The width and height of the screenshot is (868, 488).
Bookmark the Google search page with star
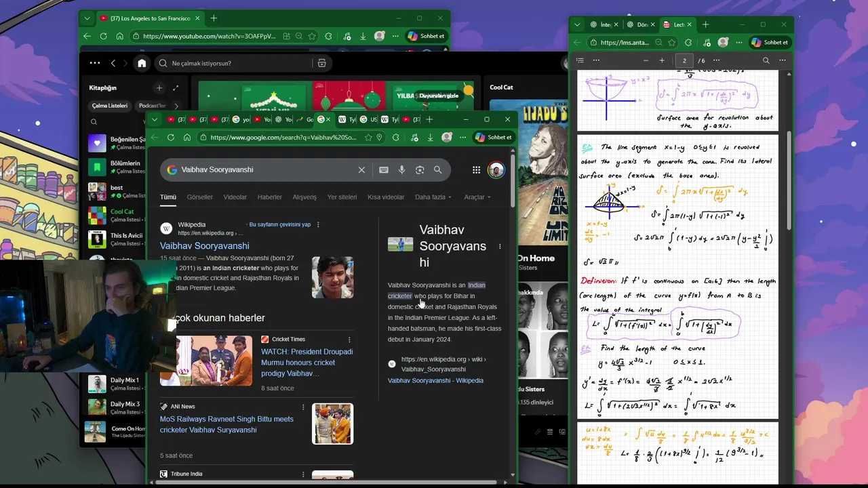[368, 138]
